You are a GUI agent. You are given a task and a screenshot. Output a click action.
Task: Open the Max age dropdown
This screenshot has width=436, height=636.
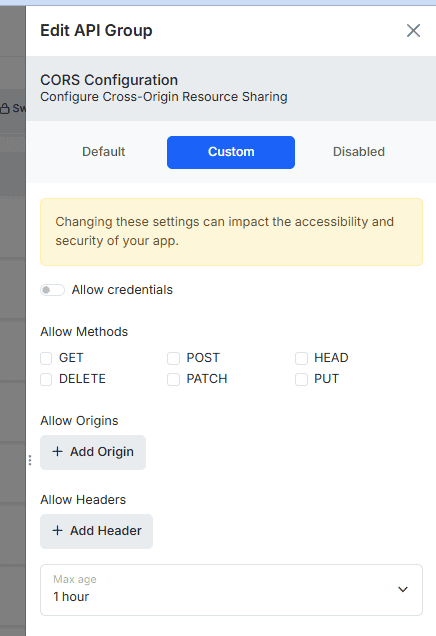point(231,590)
